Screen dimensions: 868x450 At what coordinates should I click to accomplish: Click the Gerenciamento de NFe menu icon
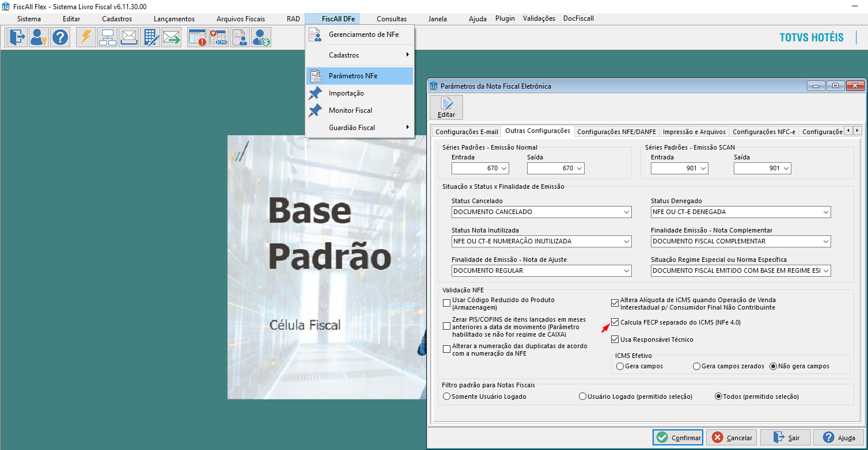316,35
